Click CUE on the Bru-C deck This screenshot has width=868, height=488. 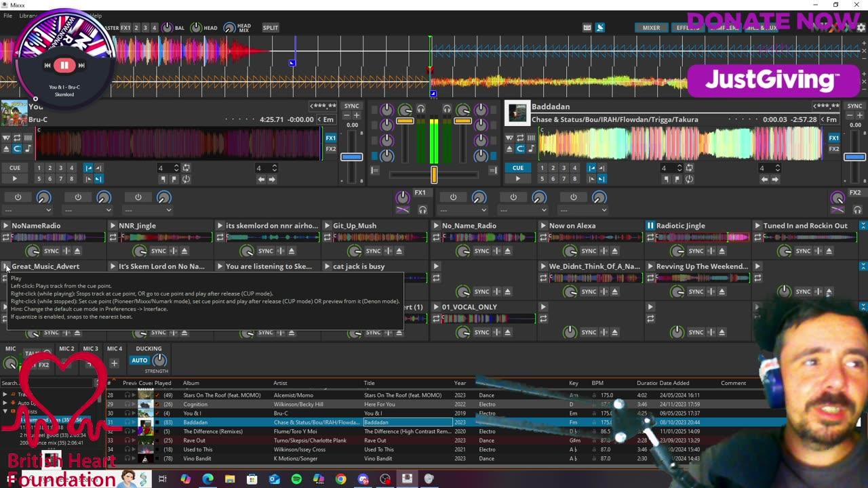(x=15, y=168)
